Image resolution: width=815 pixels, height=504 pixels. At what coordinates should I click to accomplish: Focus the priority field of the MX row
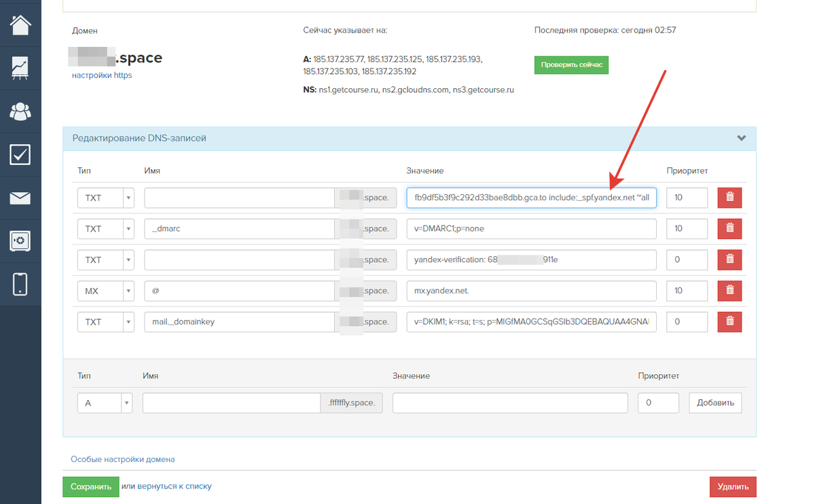coord(687,291)
